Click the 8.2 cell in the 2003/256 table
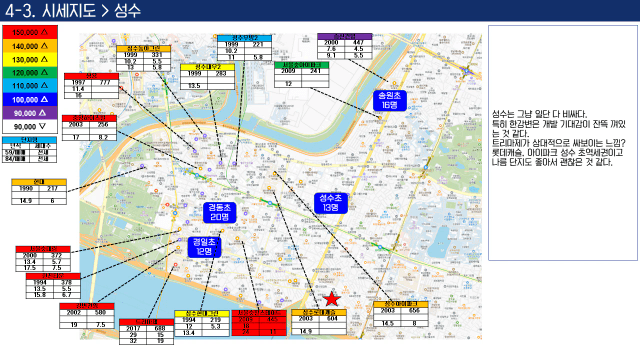The width and height of the screenshot is (640, 360). 103,138
